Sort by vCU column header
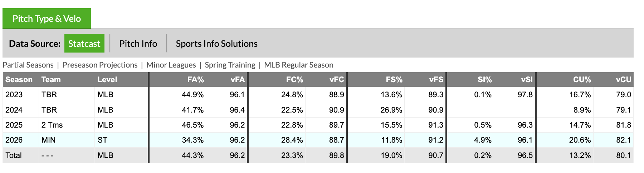644x173 pixels. (623, 80)
